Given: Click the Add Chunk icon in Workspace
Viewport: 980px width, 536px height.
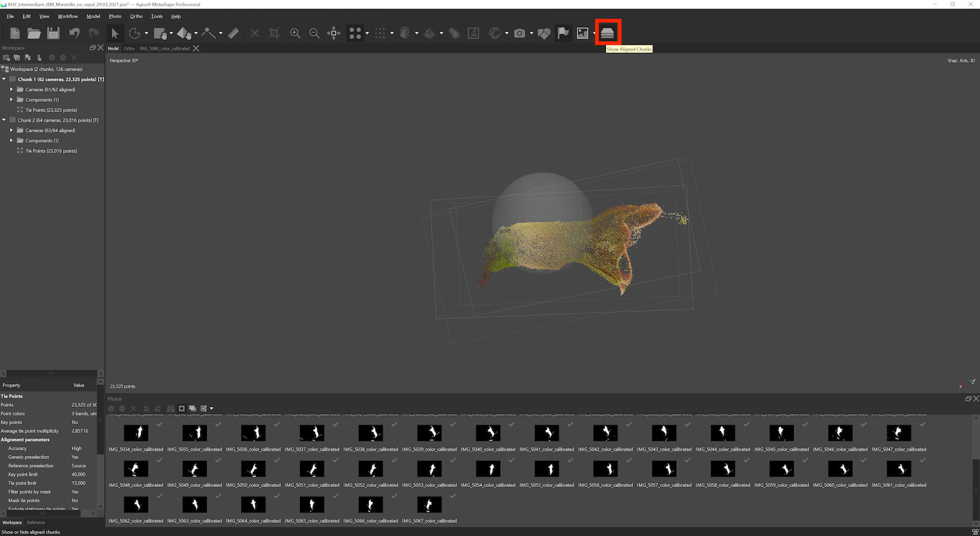Looking at the screenshot, I should [x=6, y=57].
